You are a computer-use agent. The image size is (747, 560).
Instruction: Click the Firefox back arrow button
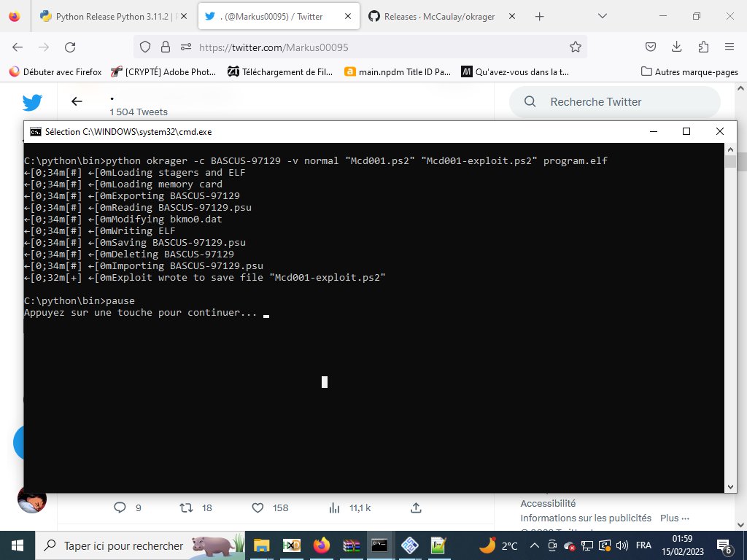(18, 47)
